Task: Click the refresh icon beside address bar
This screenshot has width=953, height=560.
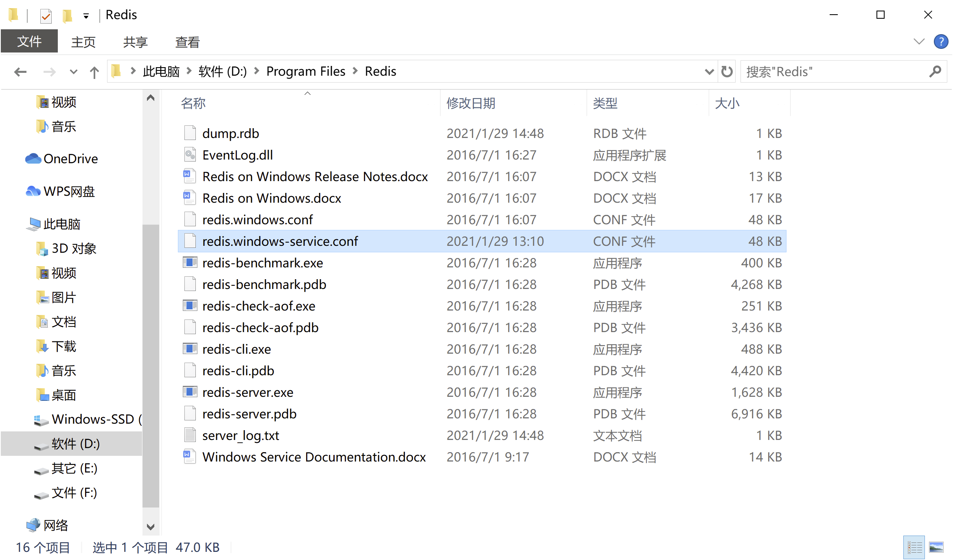Action: coord(727,72)
